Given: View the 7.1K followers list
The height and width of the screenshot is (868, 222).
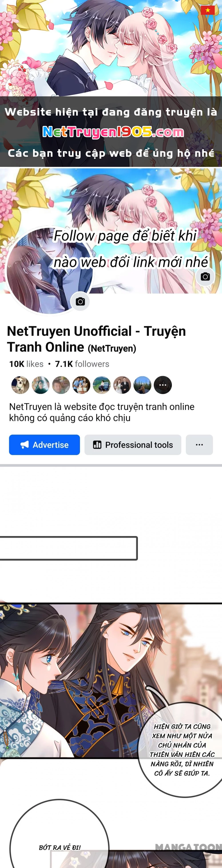Looking at the screenshot, I should pos(82,364).
